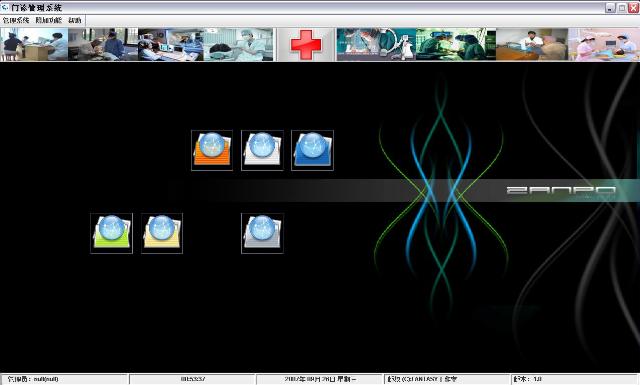
Task: Open the yellow module icon
Action: [162, 233]
